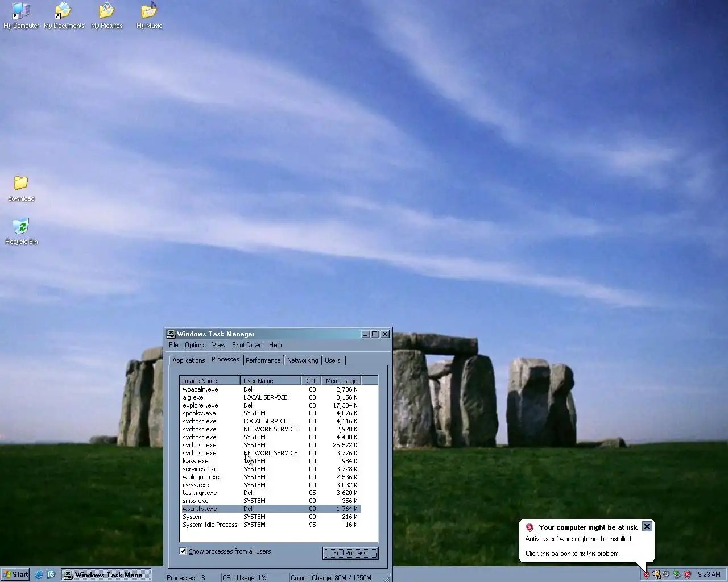Select the lsass.exe process row

click(x=271, y=461)
